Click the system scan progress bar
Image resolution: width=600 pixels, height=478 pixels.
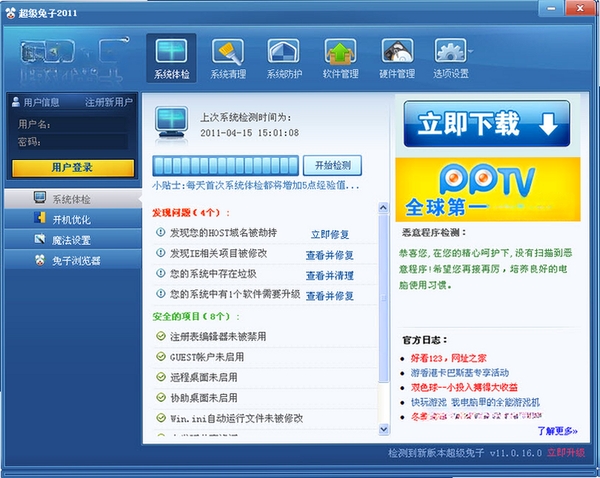tap(225, 165)
